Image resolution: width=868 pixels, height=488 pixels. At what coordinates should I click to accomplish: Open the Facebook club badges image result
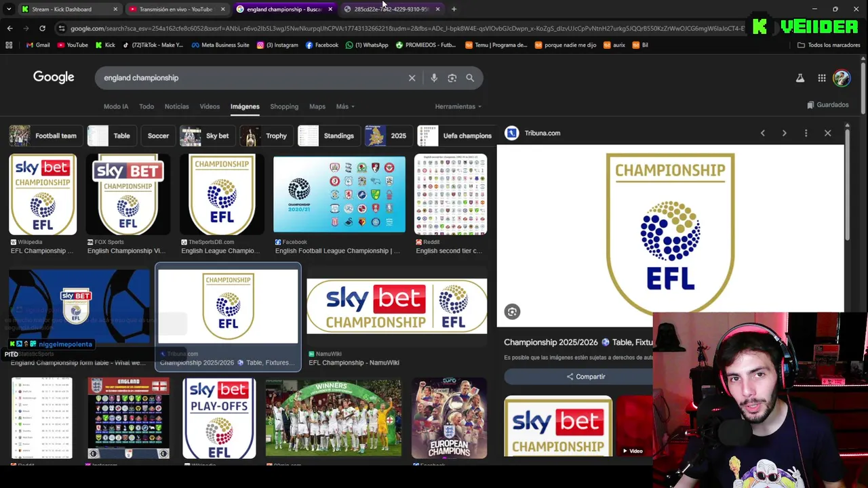pyautogui.click(x=339, y=195)
